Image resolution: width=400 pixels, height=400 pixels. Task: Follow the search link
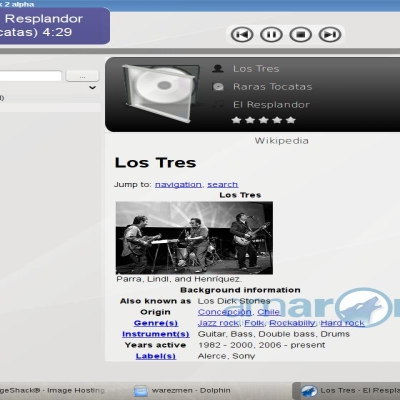click(x=223, y=185)
